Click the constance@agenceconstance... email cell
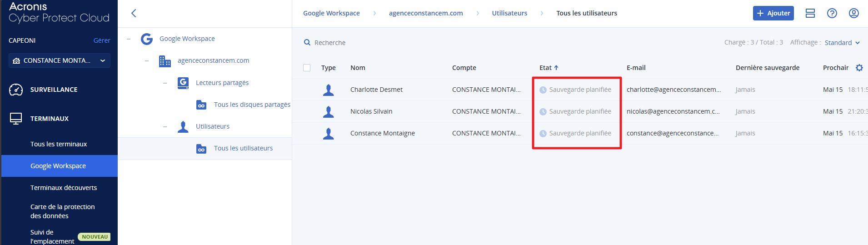 pos(673,133)
